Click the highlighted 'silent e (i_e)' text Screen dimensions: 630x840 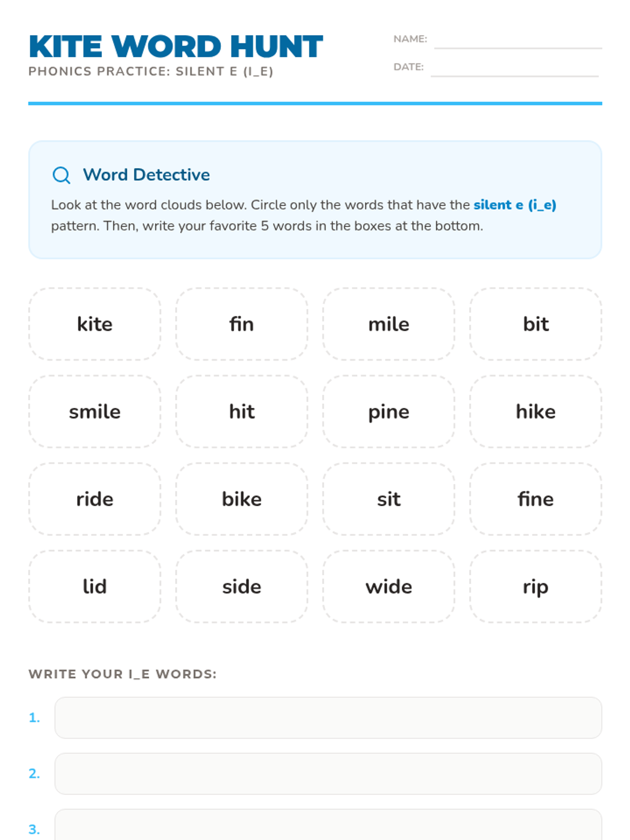pos(514,205)
